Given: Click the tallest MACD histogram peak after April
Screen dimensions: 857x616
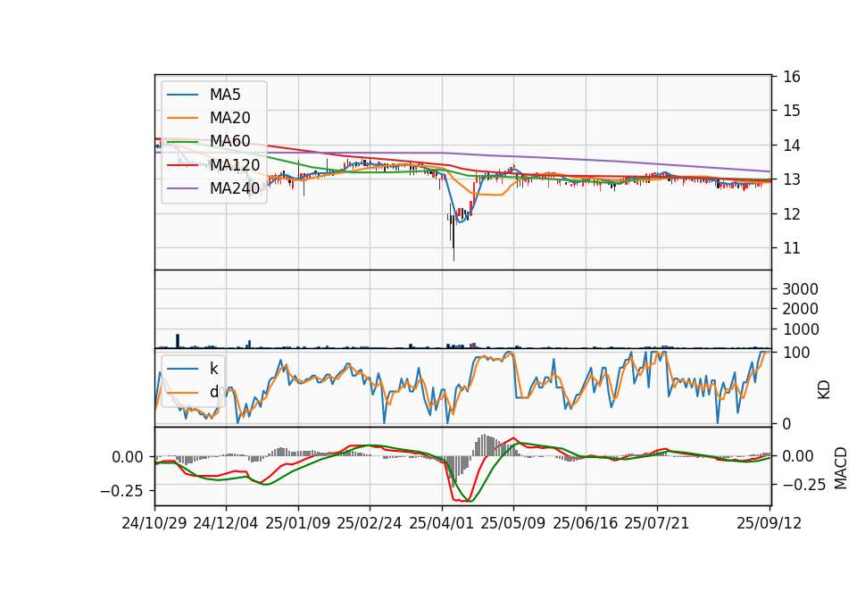Looking at the screenshot, I should pyautogui.click(x=484, y=445).
